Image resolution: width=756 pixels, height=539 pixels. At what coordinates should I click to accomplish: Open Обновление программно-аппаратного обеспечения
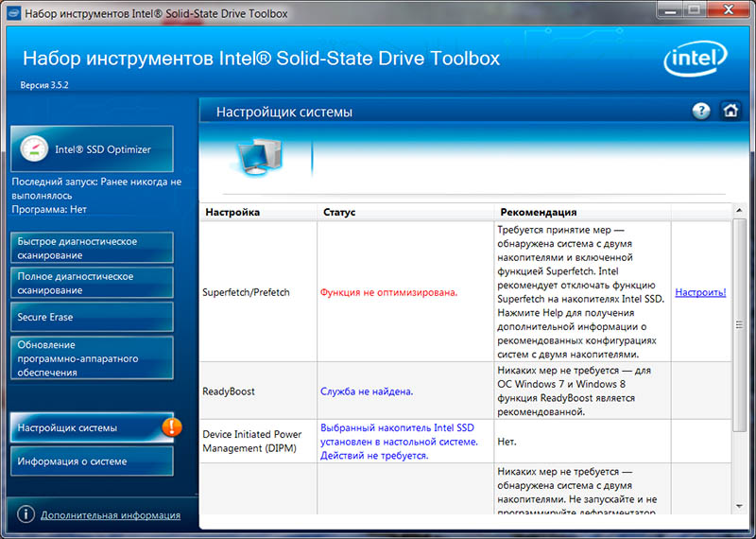click(92, 358)
